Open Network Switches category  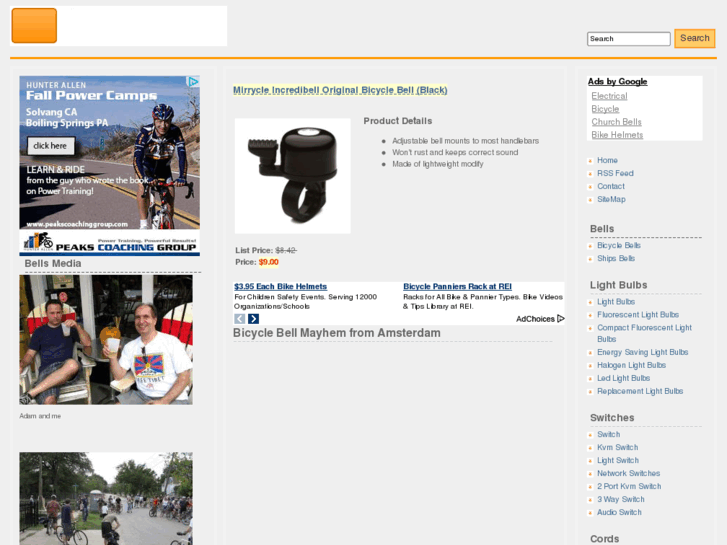coord(628,474)
